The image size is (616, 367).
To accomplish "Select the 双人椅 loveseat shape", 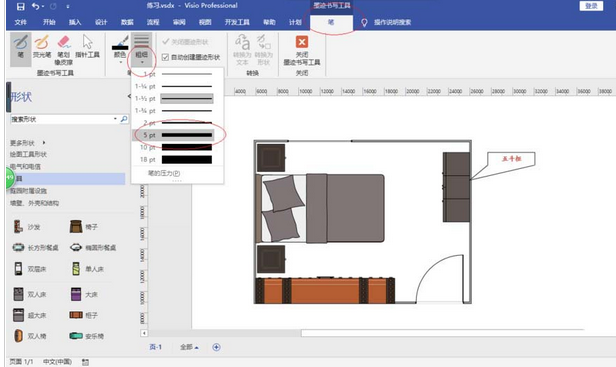I will [29, 336].
